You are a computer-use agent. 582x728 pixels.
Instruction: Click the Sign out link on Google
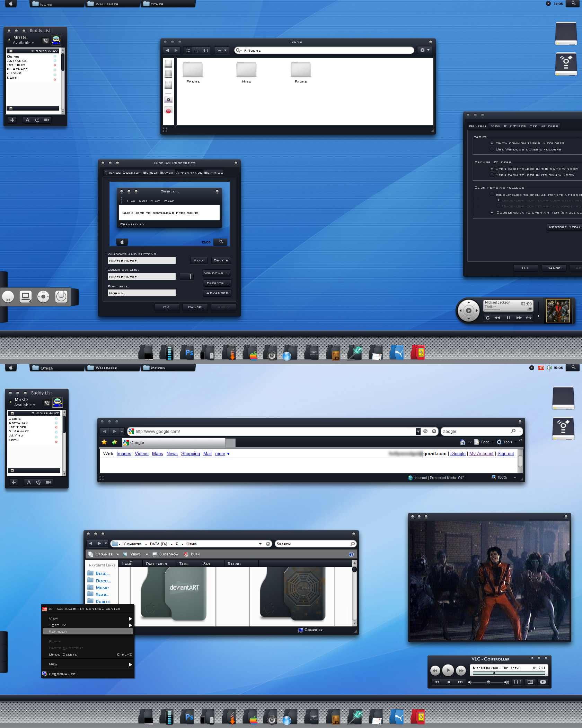[x=505, y=454]
